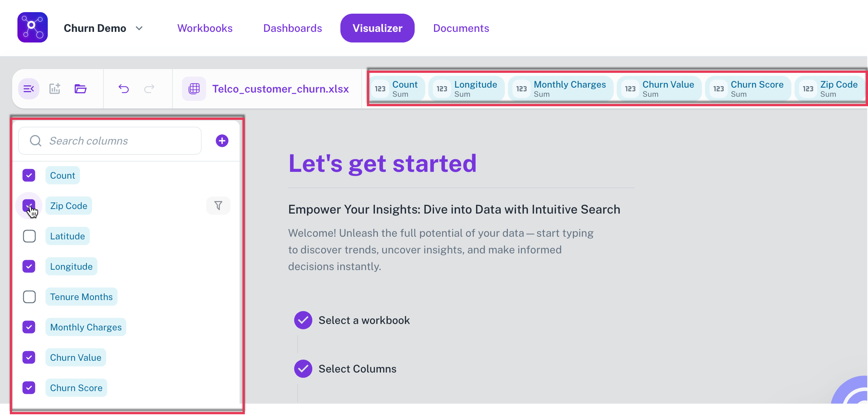Click the undo arrow

tap(124, 89)
